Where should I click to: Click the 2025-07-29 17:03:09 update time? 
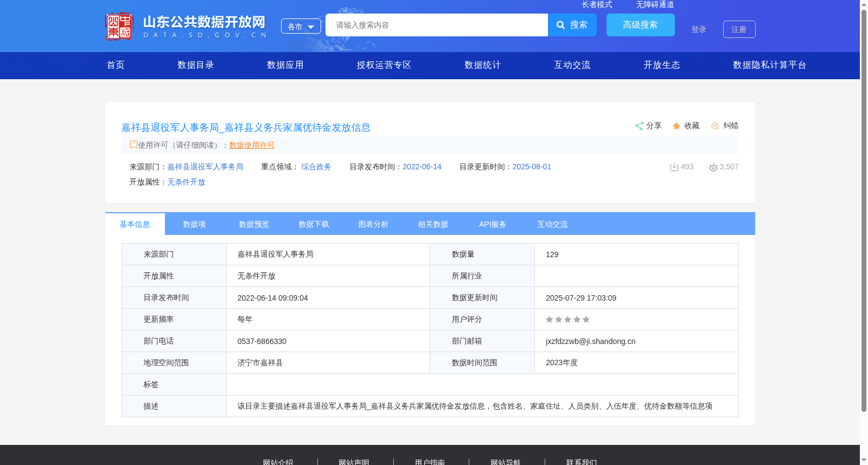pos(581,298)
